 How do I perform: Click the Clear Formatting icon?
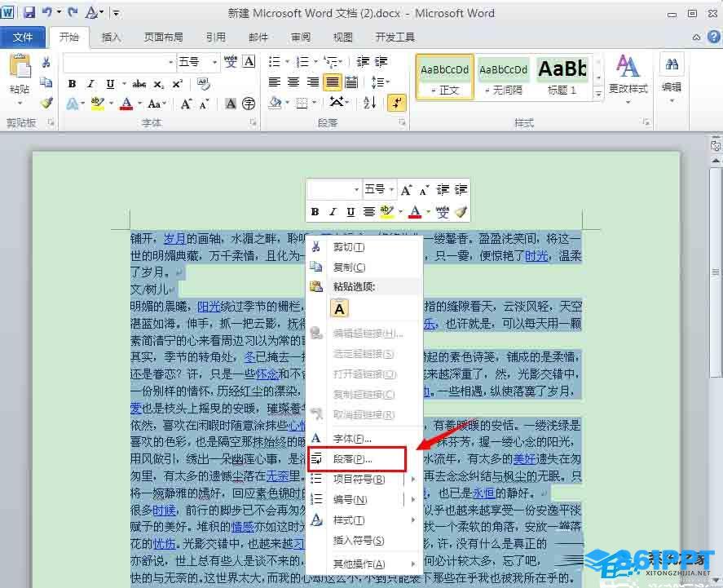tap(203, 83)
